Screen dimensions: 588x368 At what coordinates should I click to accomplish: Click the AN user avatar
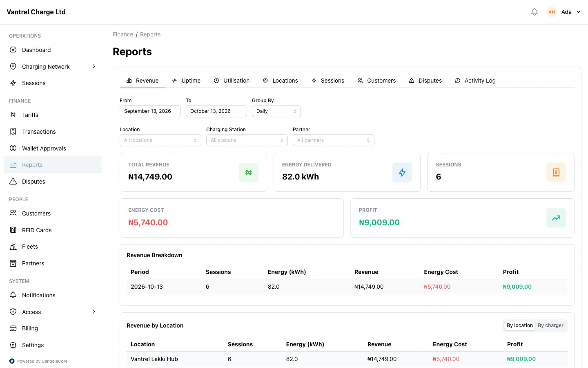tap(552, 12)
